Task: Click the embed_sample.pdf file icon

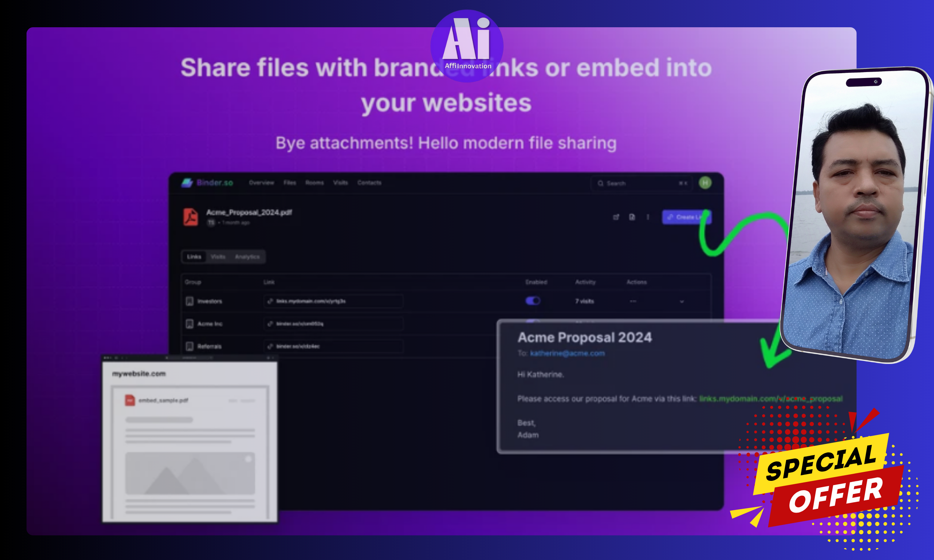Action: coord(130,400)
